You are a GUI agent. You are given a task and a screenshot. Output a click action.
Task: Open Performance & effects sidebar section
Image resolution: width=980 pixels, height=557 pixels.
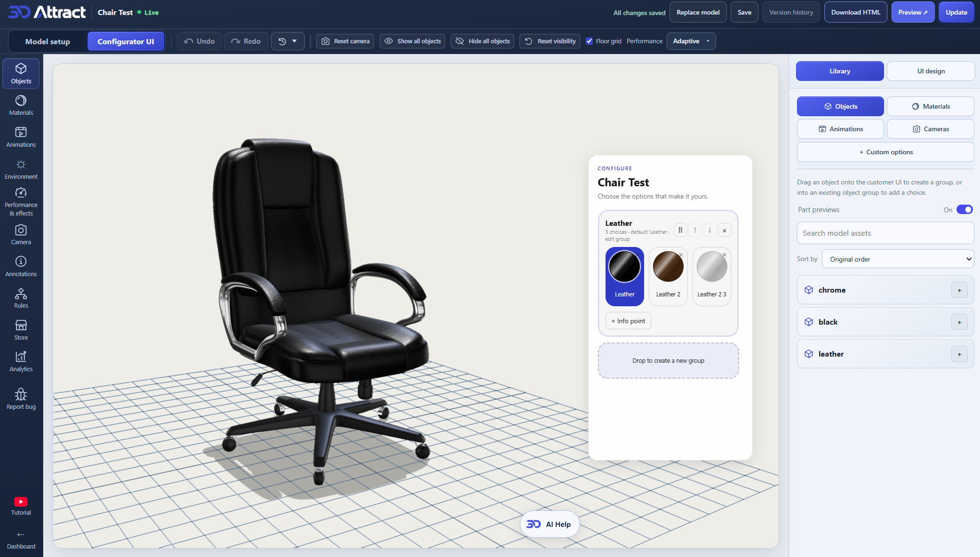(x=21, y=202)
